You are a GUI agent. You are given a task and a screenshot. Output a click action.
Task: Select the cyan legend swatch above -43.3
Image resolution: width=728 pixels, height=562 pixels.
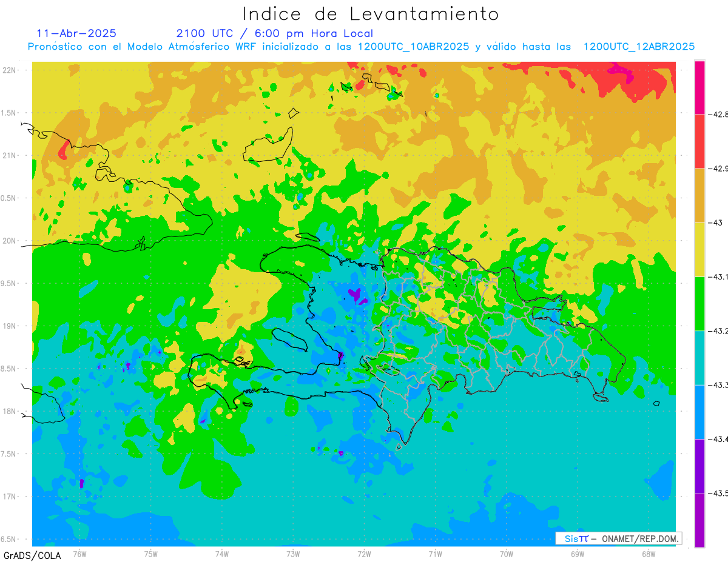click(699, 358)
